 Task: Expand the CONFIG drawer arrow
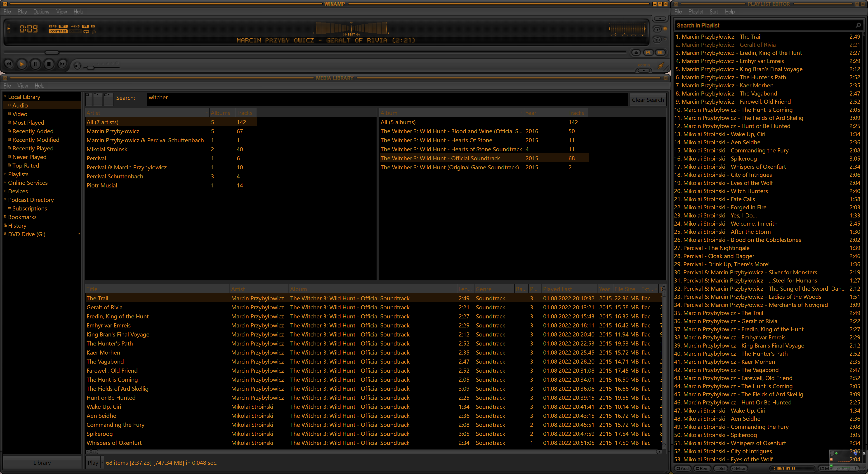(x=644, y=70)
